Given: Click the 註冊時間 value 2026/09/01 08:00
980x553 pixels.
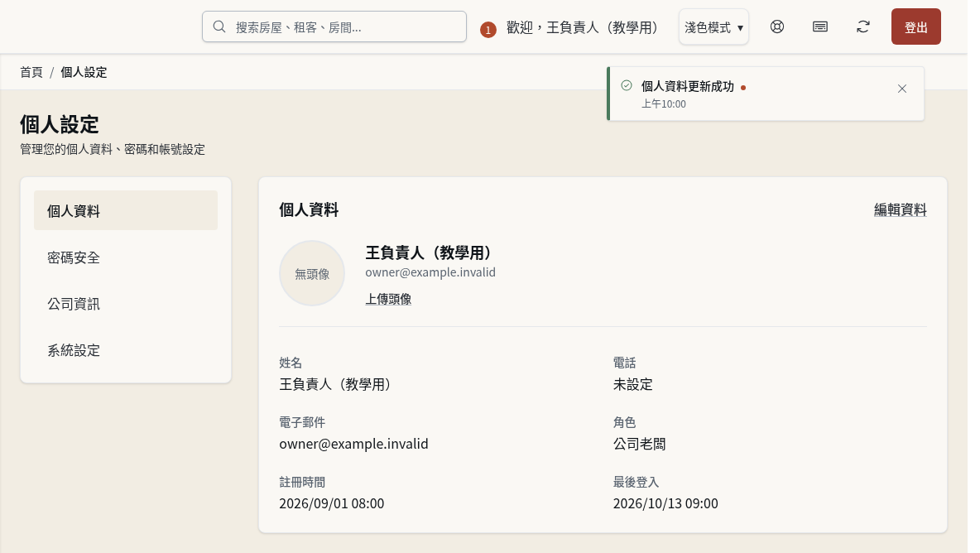Looking at the screenshot, I should point(331,503).
